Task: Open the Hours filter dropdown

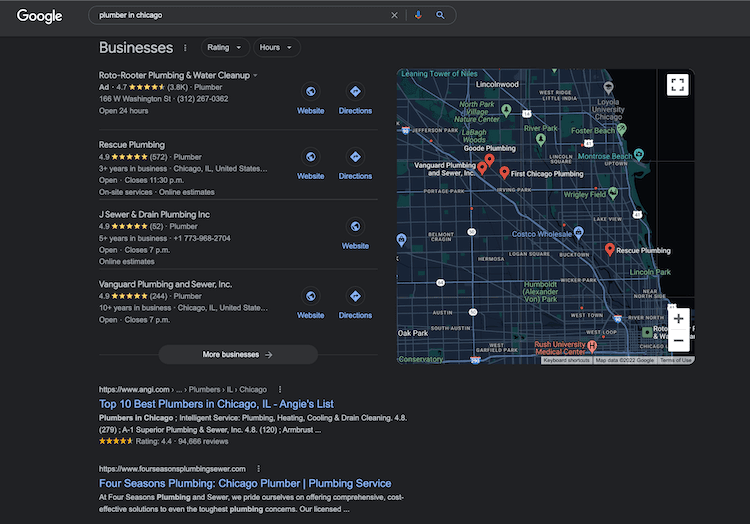Action: tap(276, 47)
